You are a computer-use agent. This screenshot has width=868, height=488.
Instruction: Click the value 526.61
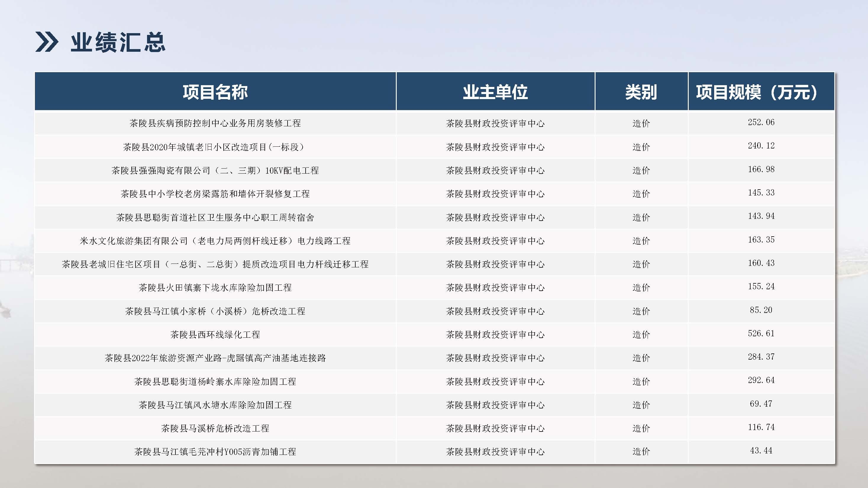[x=761, y=333]
